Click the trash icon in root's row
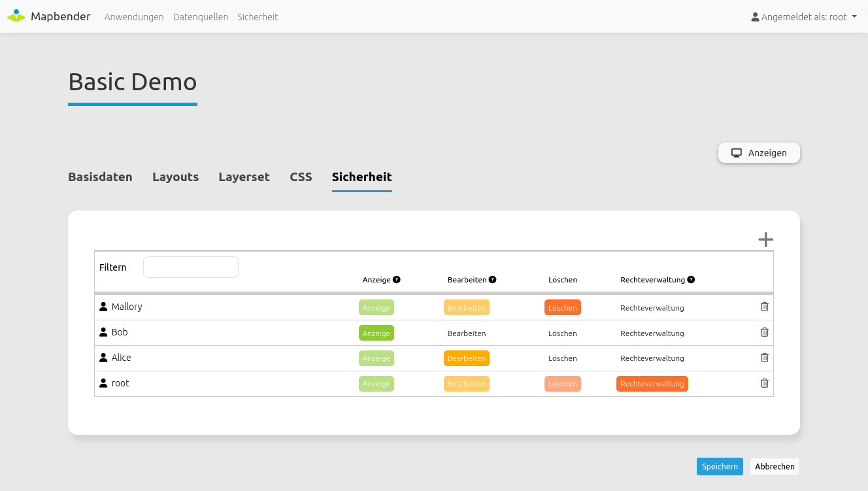Screen dimensions: 868x491 coord(764,383)
